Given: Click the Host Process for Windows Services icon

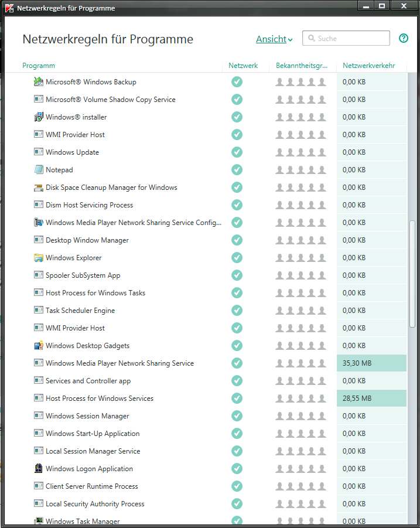Looking at the screenshot, I should 38,398.
